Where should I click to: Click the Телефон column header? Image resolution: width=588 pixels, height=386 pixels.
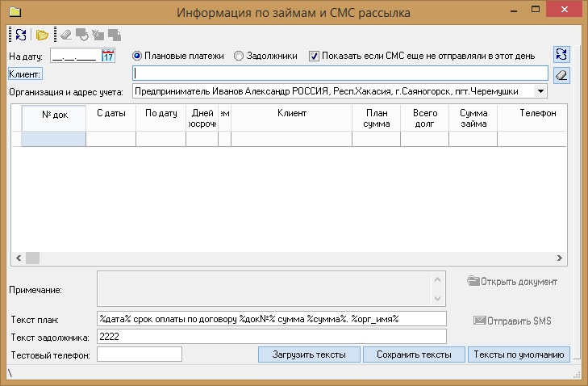tap(532, 118)
